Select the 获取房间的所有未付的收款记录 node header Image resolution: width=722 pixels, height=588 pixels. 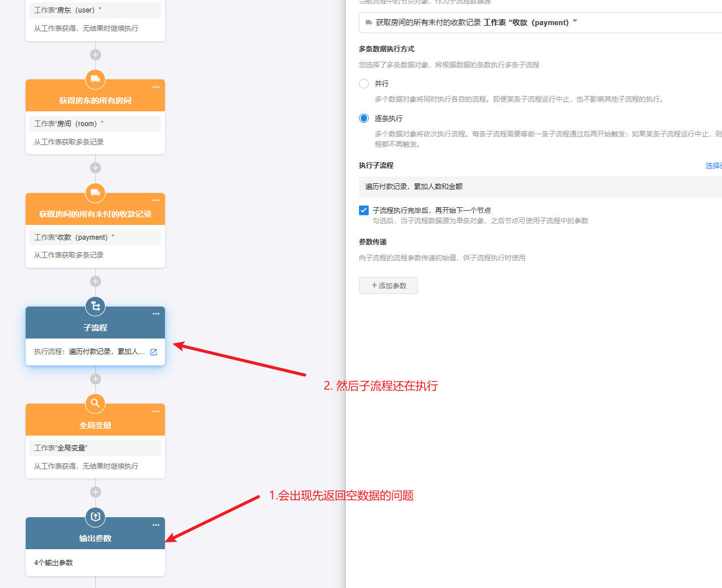pyautogui.click(x=95, y=209)
